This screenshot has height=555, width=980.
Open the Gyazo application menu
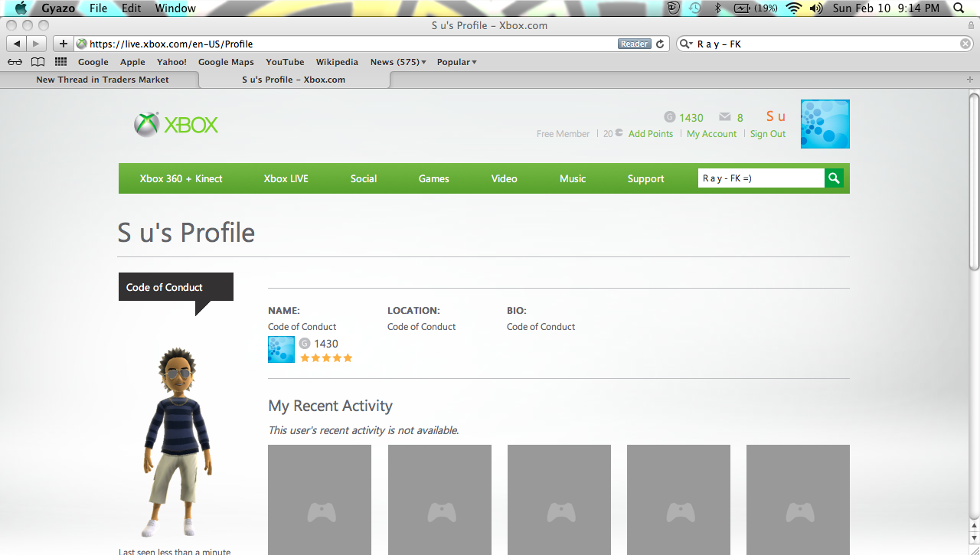[58, 8]
